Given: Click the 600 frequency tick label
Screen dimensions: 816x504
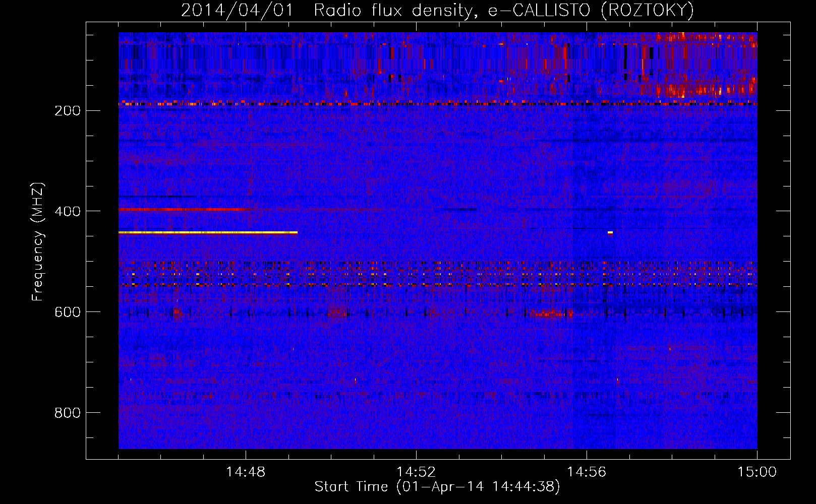Looking at the screenshot, I should coord(68,312).
